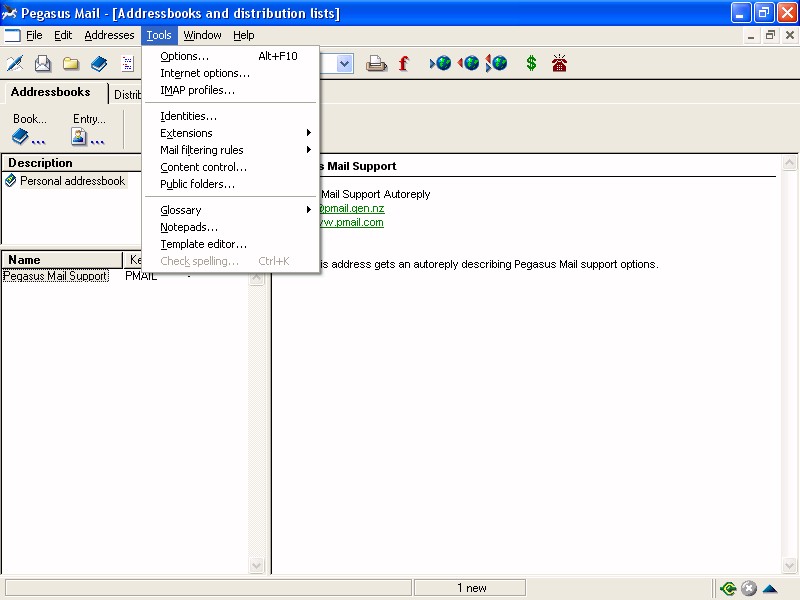Screen dimensions: 800x600
Task: Close the highlighted Tools menu
Action: tap(159, 35)
